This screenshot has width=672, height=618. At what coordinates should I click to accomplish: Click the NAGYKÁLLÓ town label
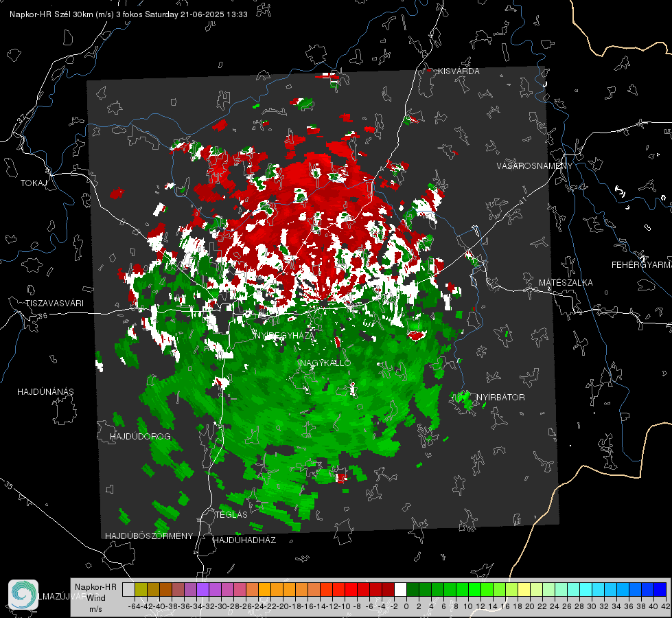(x=325, y=363)
